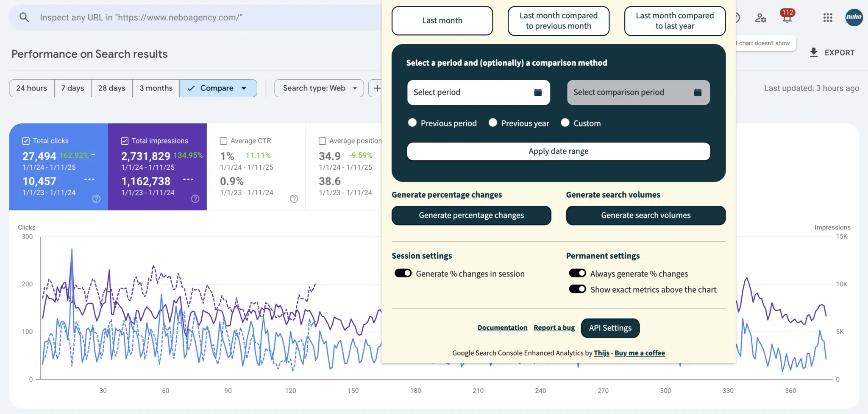Click the export download arrow icon
The image size is (868, 414).
(814, 53)
